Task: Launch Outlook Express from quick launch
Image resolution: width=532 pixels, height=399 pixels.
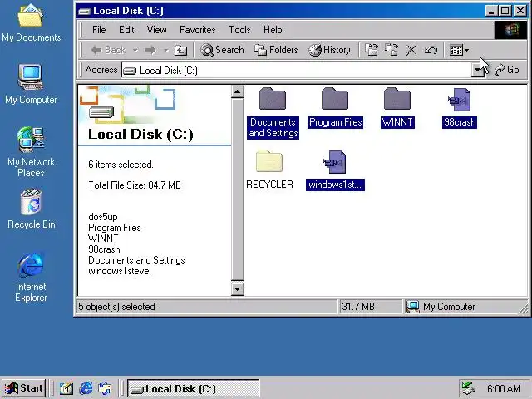Action: coord(106,388)
